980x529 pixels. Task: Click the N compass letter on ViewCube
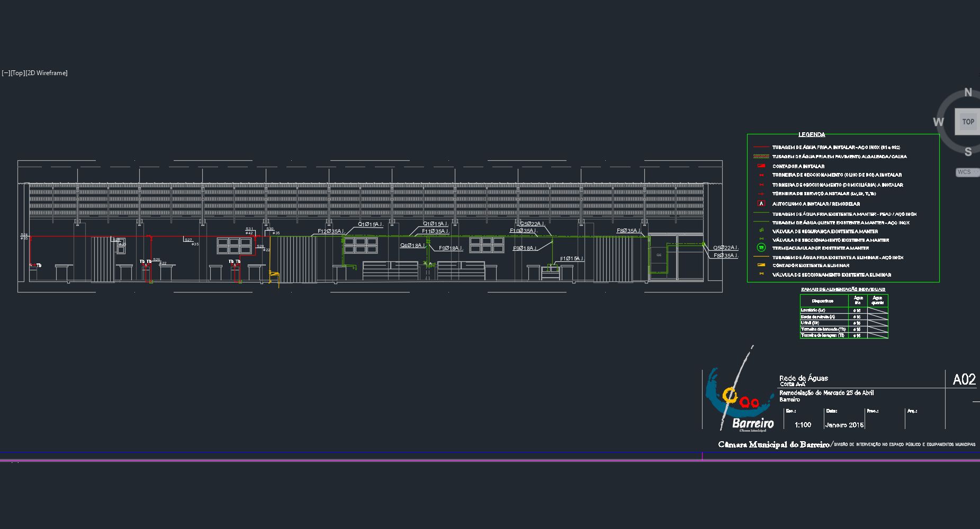968,93
